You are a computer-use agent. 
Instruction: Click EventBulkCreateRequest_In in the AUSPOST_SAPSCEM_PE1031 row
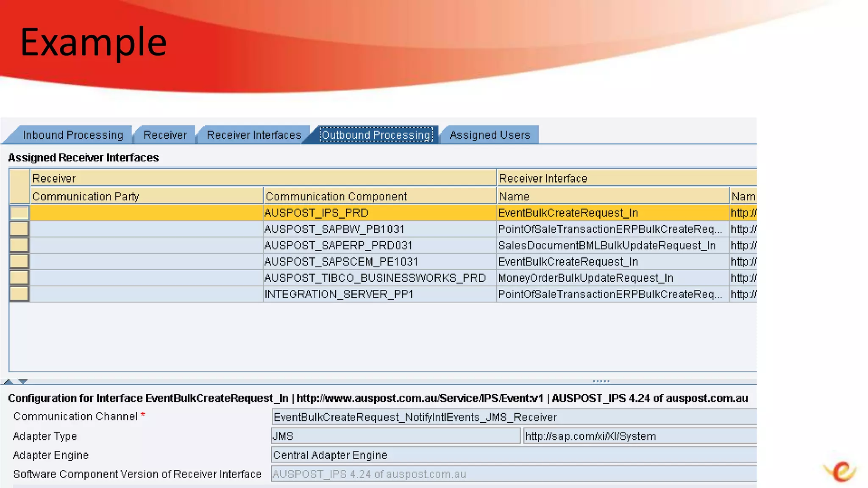coord(613,261)
